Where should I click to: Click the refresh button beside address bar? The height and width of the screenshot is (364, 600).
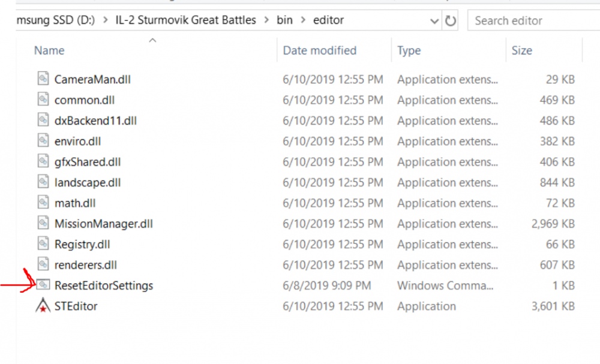tap(450, 21)
